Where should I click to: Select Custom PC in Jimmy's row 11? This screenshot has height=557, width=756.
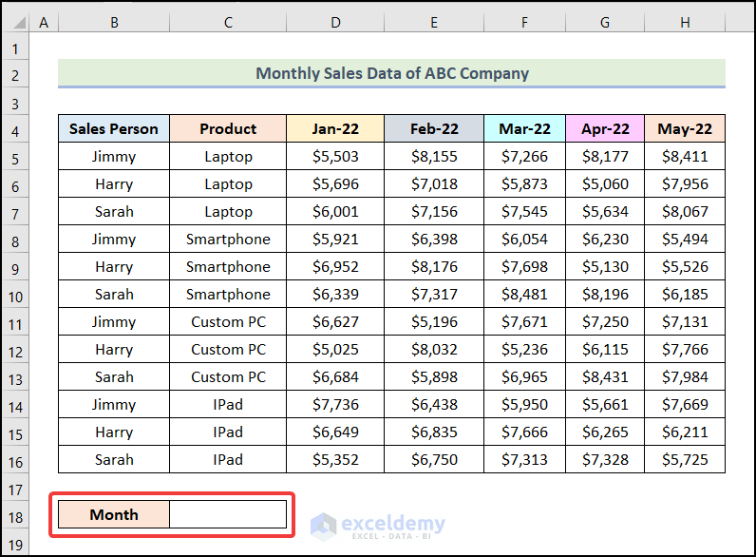click(228, 321)
